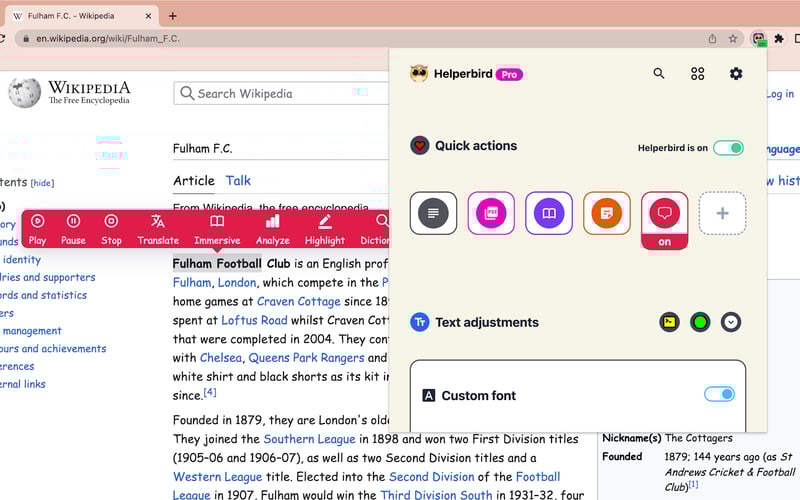Viewport: 800px width, 500px height.
Task: Open citation [1] in the infobox
Action: pyautogui.click(x=693, y=484)
